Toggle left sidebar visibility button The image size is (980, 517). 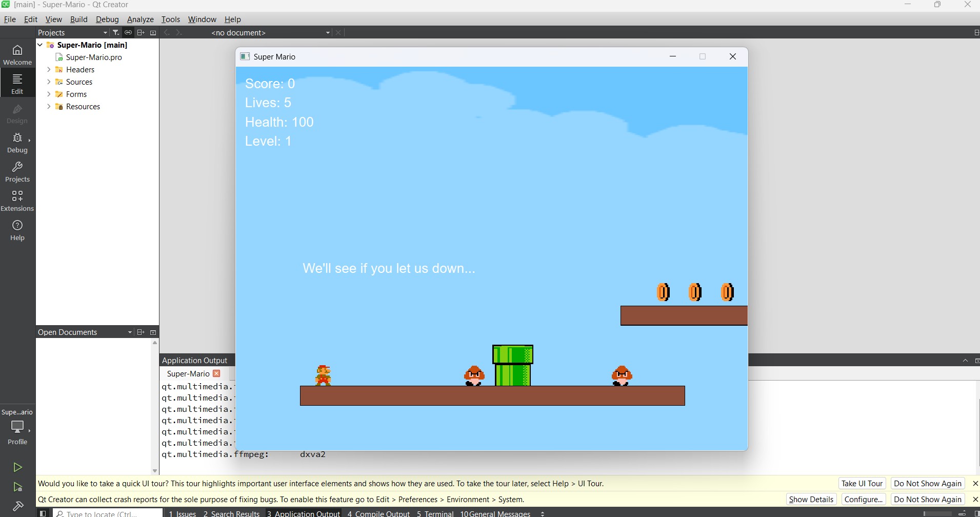[43, 513]
